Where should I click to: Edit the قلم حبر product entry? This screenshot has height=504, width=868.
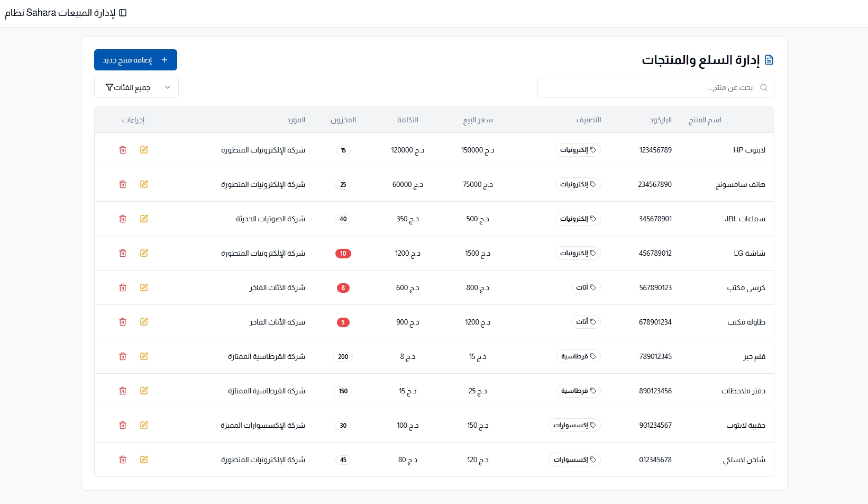tap(144, 356)
